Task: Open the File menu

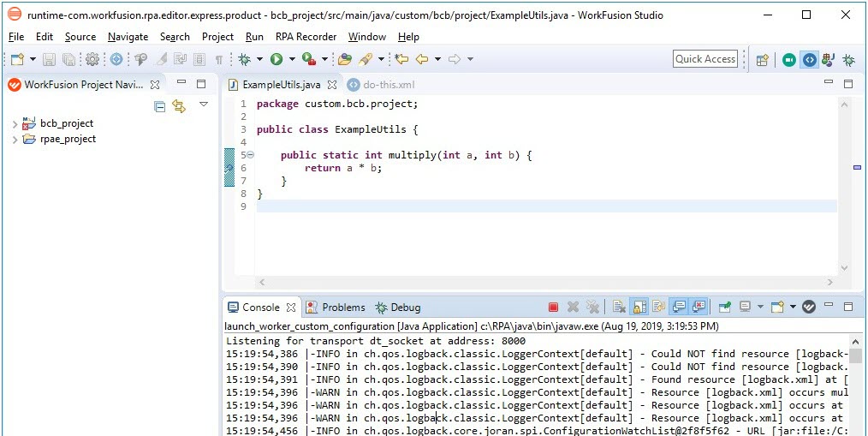Action: (16, 37)
